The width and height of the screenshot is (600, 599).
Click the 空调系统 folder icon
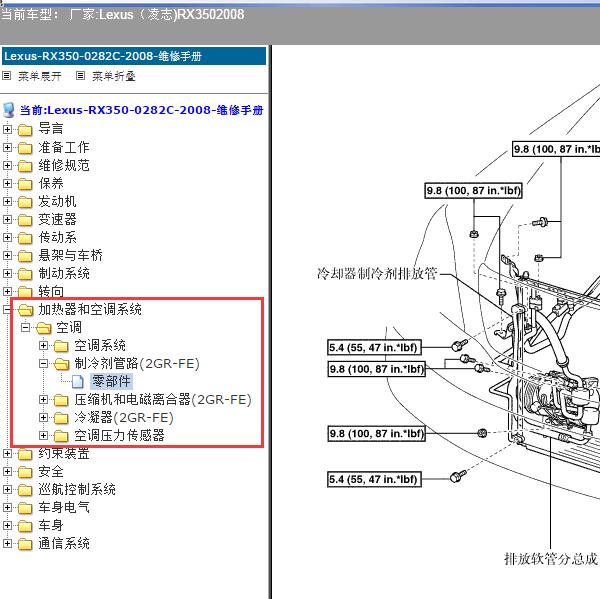61,346
